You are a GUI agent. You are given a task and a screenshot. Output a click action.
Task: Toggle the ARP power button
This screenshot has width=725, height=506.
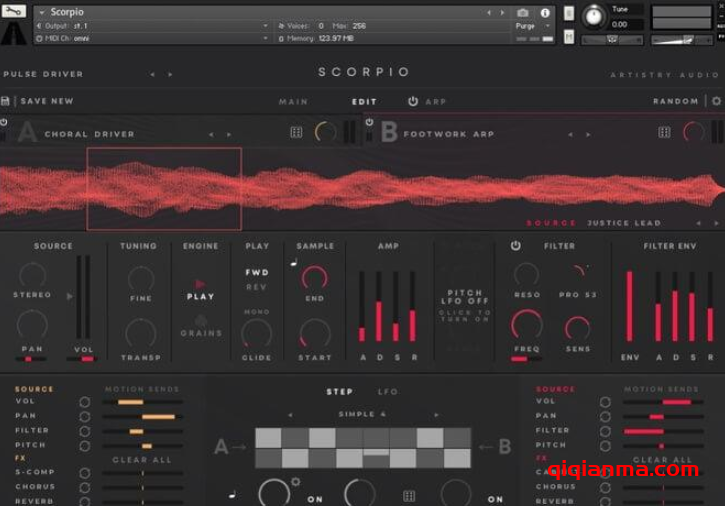[413, 102]
